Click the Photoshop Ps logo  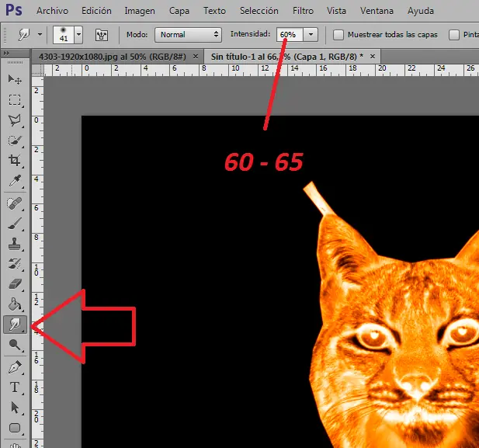[x=14, y=10]
